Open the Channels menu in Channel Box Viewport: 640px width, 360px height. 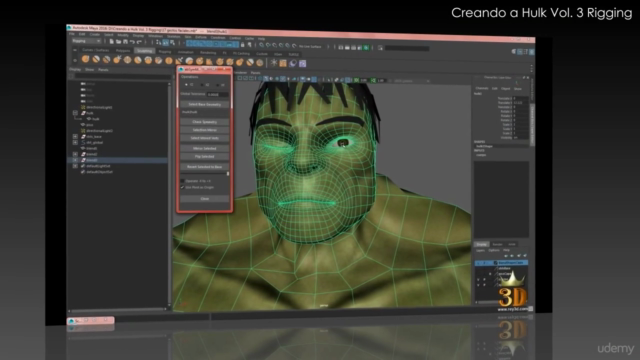[x=482, y=88]
